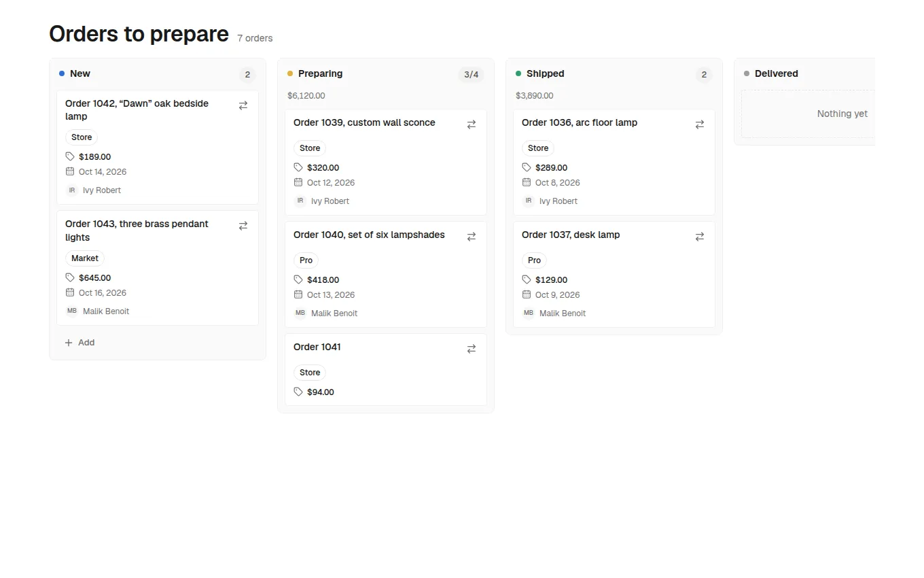Open Order 1037 desk lamp
The width and height of the screenshot is (924, 578).
(571, 235)
